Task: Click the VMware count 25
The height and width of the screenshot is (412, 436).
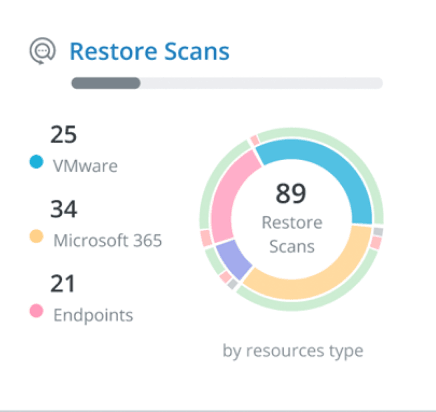Action: point(63,134)
